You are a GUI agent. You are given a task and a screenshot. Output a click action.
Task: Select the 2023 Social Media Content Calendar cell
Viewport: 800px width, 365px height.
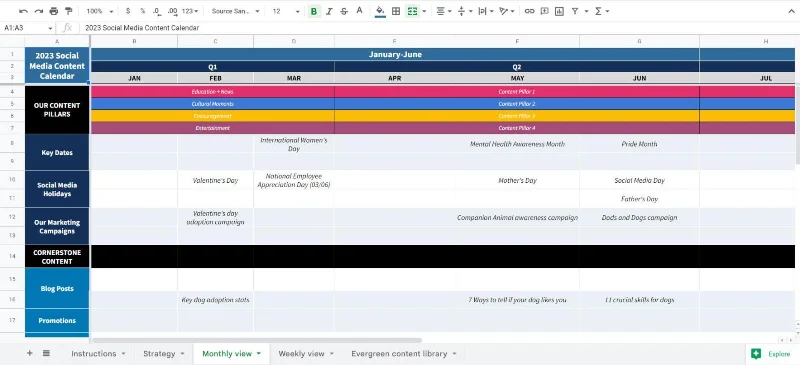click(57, 66)
